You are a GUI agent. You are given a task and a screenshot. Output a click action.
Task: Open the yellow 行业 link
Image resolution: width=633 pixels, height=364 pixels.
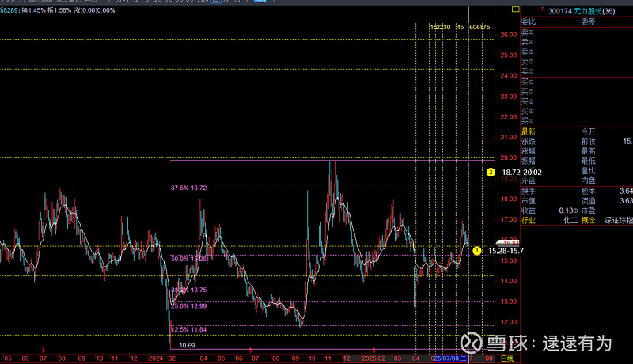[528, 220]
